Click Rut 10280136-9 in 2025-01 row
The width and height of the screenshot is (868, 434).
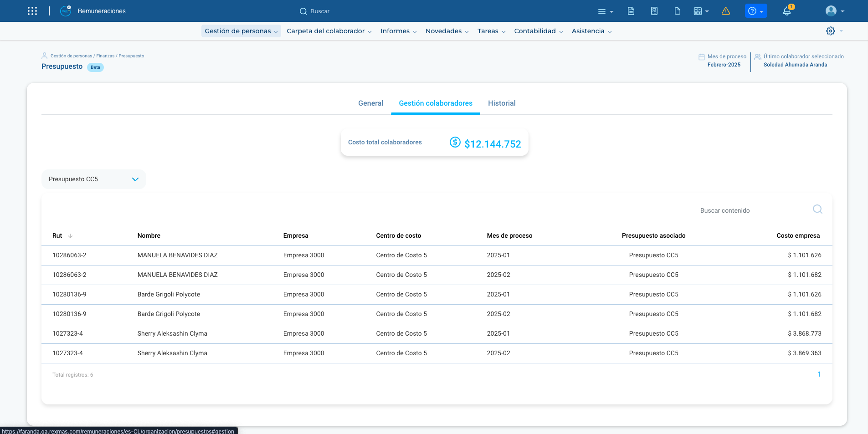pyautogui.click(x=69, y=295)
